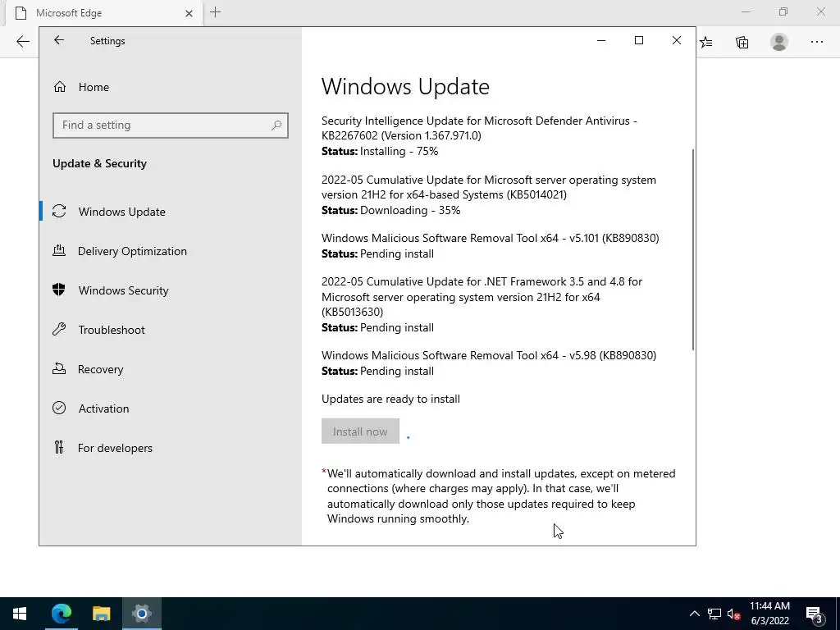Open the Recovery settings
The height and width of the screenshot is (630, 840).
click(x=171, y=369)
